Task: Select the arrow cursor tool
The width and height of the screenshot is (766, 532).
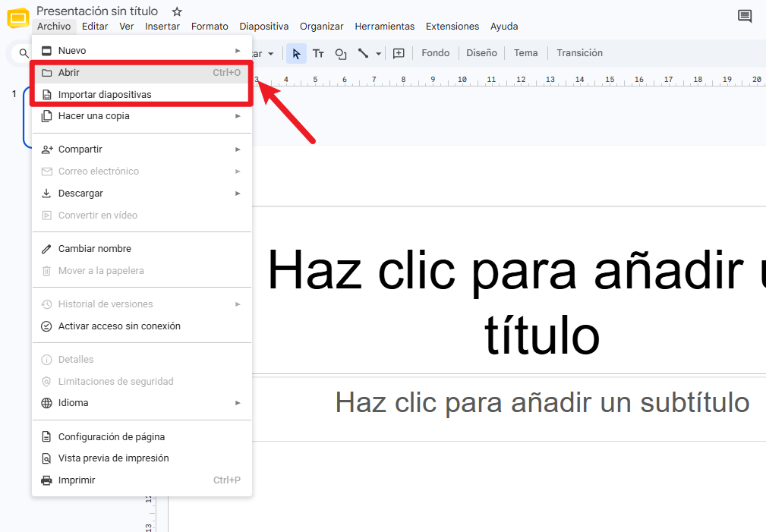Action: pyautogui.click(x=296, y=53)
